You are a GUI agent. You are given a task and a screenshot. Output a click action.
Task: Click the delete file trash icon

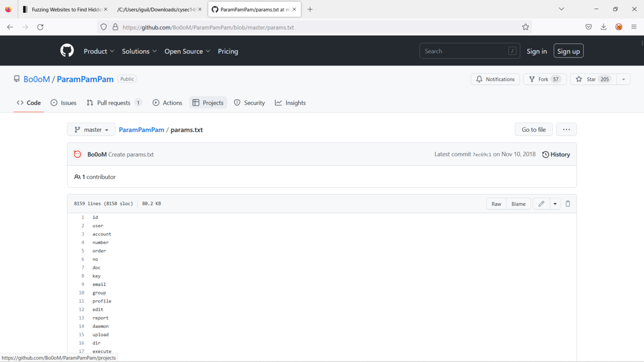568,204
